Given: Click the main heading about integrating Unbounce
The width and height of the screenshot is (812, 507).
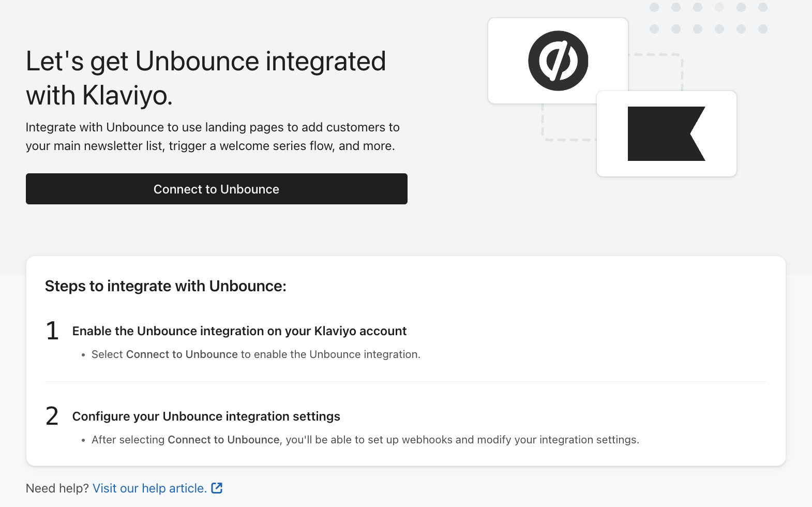Looking at the screenshot, I should (206, 78).
